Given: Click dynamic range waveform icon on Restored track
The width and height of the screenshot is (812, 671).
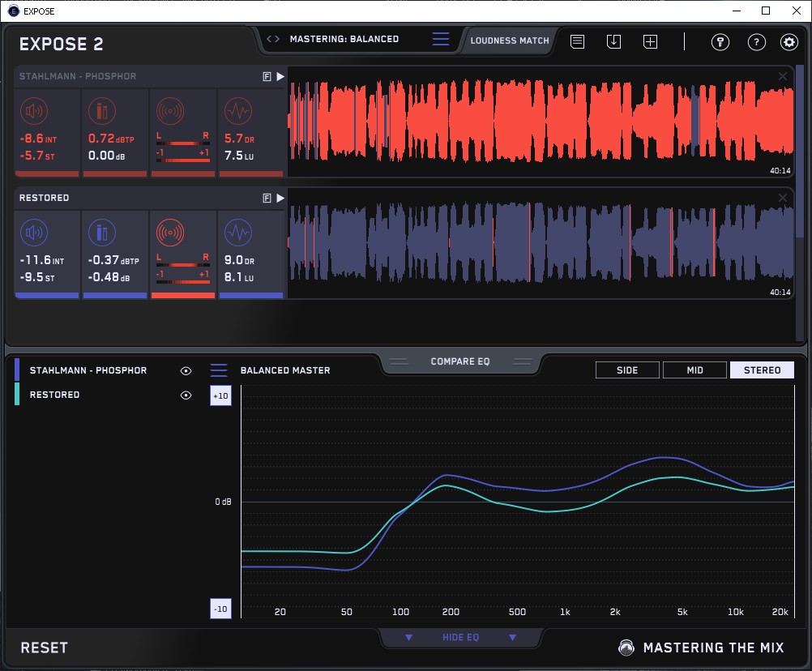Looking at the screenshot, I should point(237,233).
